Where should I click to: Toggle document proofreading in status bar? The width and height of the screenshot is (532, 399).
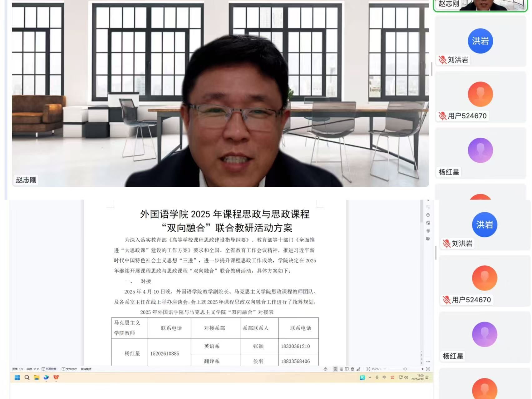coord(69,369)
